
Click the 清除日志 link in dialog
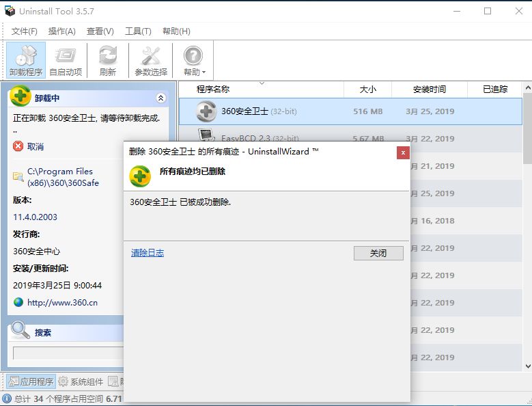point(148,253)
